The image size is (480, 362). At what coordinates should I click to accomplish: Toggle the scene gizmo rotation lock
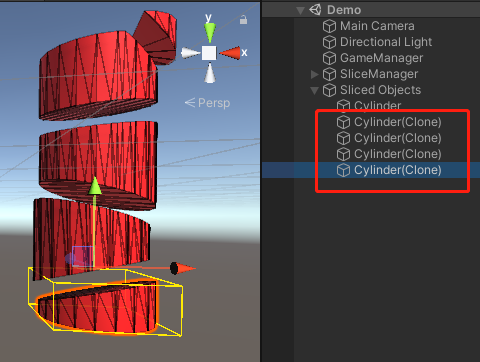tap(244, 20)
